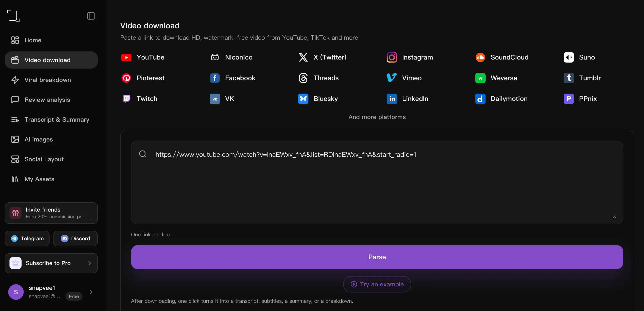The height and width of the screenshot is (311, 644).
Task: Click the 'Video download' page heading
Action: (150, 25)
